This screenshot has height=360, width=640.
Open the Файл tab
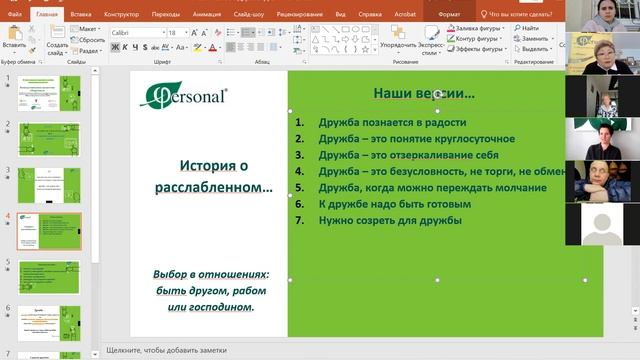point(15,14)
